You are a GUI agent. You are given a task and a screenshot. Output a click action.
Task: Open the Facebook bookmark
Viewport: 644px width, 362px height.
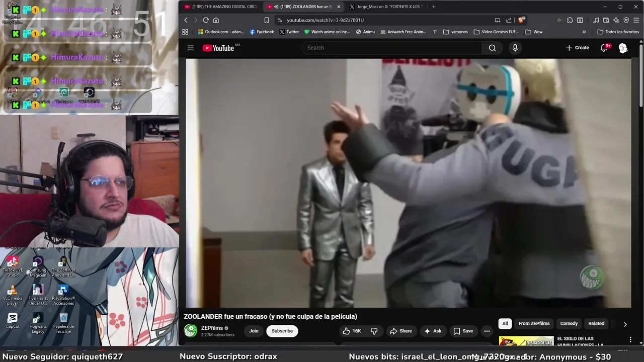point(262,32)
